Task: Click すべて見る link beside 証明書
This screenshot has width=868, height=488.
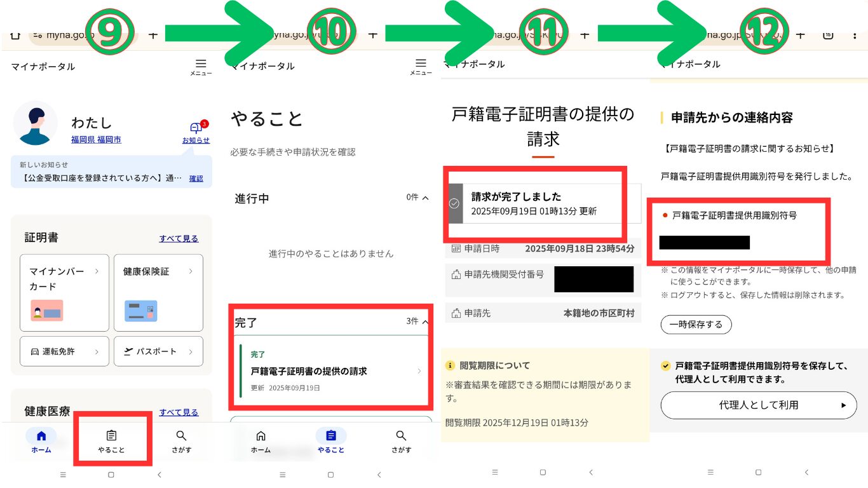Action: click(x=179, y=238)
